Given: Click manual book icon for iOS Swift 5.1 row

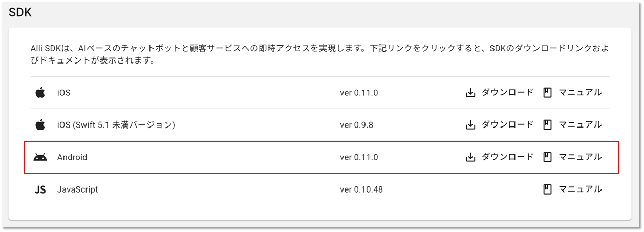Looking at the screenshot, I should (547, 124).
